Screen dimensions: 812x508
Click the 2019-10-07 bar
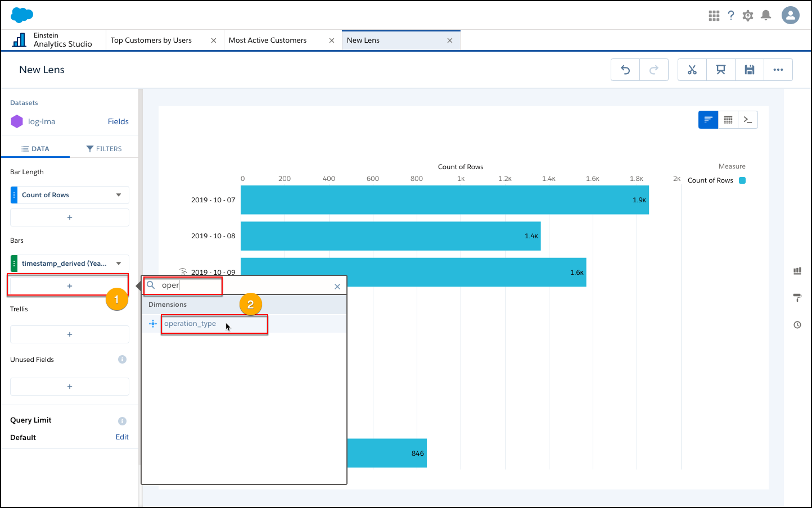445,200
